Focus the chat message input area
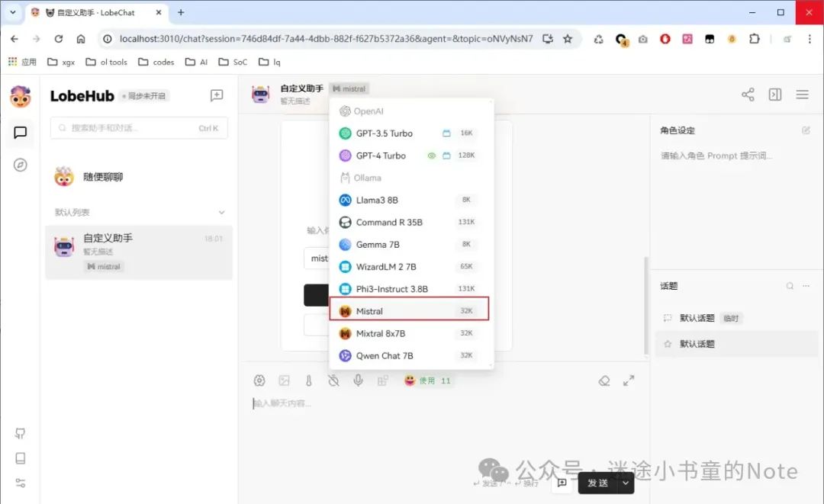Image resolution: width=824 pixels, height=504 pixels. pyautogui.click(x=444, y=431)
